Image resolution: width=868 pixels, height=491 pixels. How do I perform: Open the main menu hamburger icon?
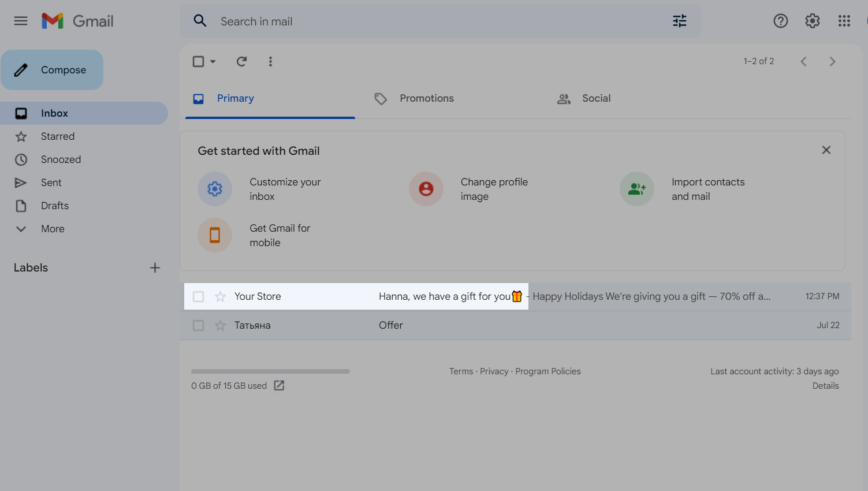21,21
